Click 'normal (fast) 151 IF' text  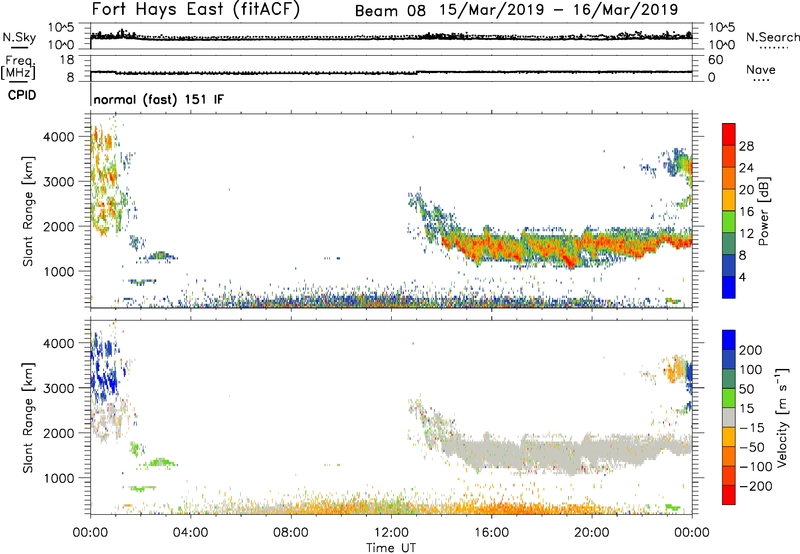[159, 99]
